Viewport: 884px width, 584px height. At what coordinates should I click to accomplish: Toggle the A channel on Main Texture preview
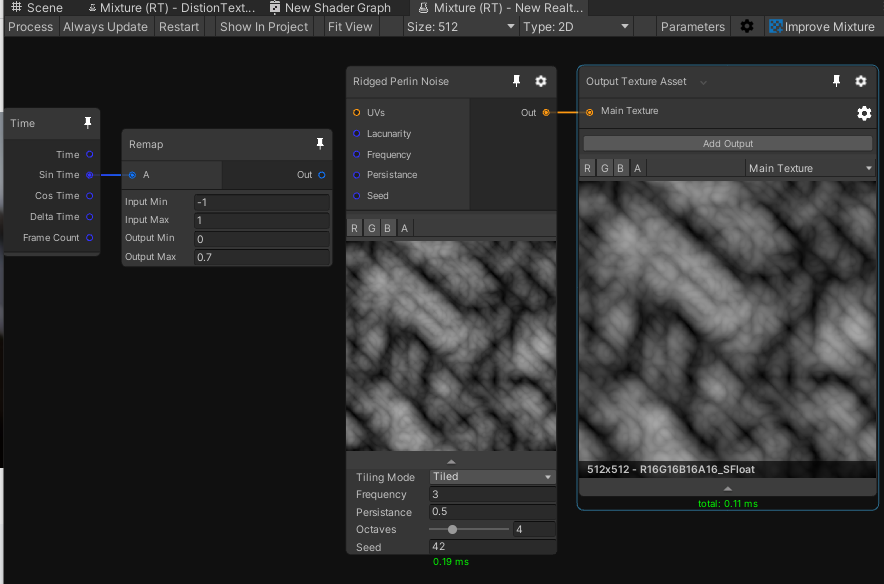[637, 167]
